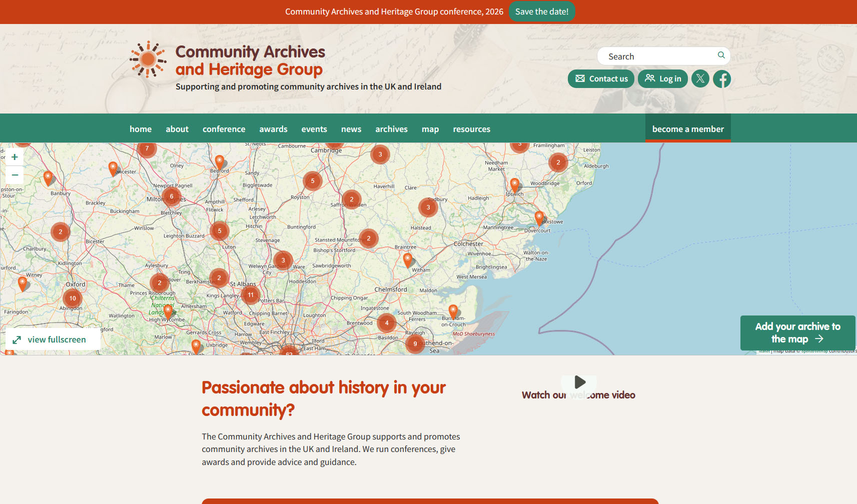Focus the Search input field
The width and height of the screenshot is (857, 504).
click(x=663, y=56)
